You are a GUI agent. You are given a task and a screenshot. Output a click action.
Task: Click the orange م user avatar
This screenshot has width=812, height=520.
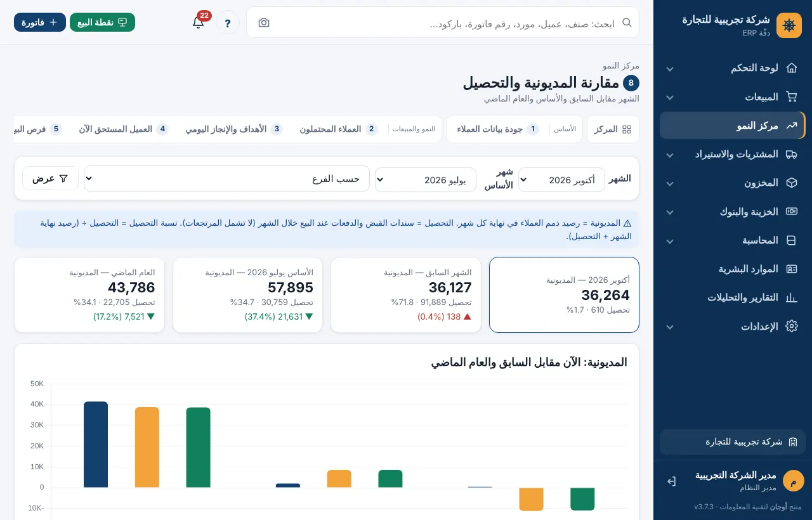coord(793,481)
